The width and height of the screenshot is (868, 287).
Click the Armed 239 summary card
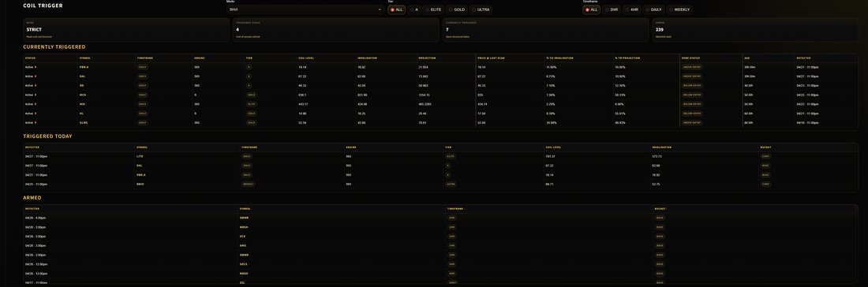[756, 30]
